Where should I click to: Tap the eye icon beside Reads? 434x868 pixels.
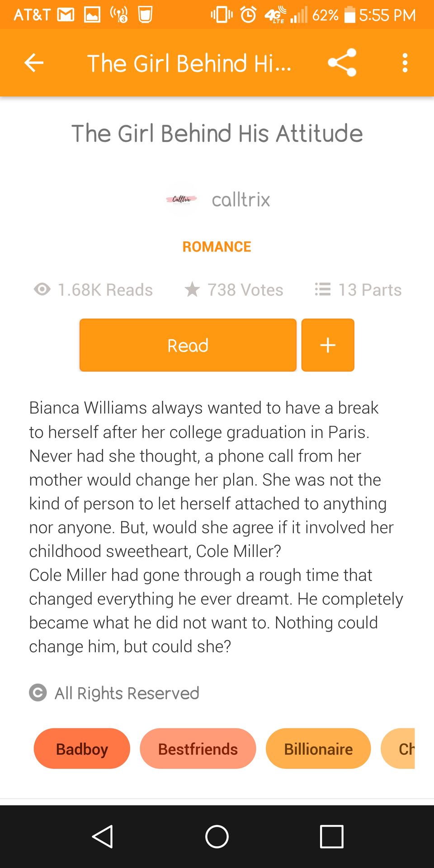[x=42, y=289]
